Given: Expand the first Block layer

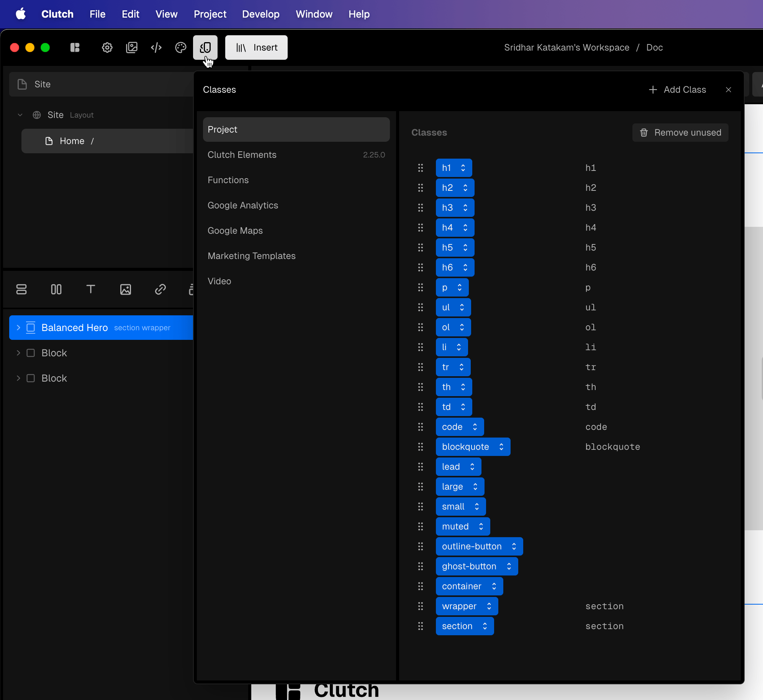Looking at the screenshot, I should tap(18, 353).
